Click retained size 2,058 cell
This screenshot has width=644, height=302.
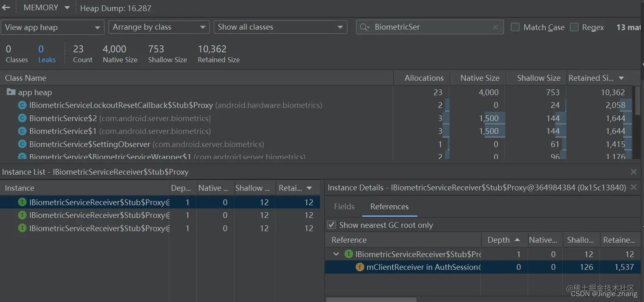pos(615,105)
